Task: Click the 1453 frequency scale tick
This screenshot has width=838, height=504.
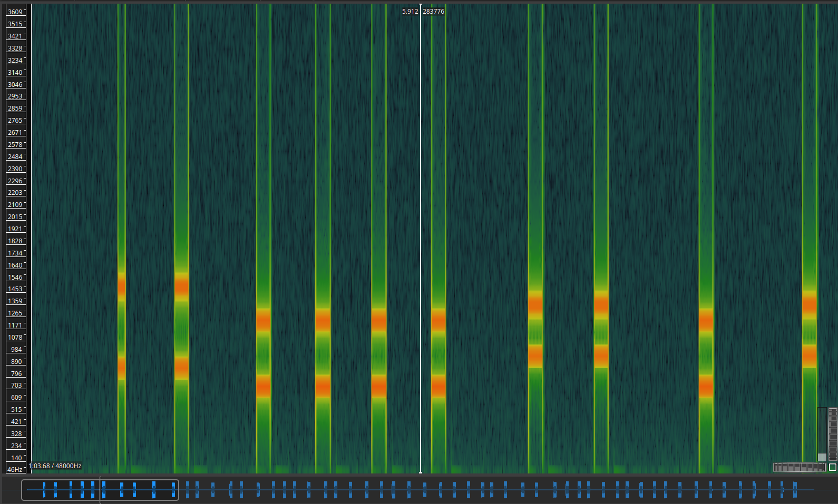Action: click(15, 289)
